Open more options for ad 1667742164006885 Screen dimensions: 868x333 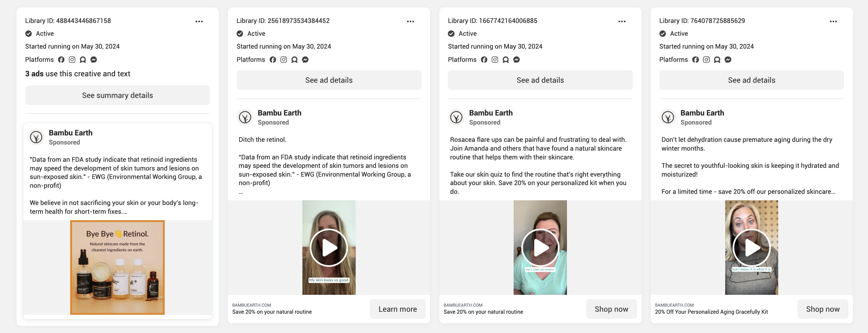(622, 21)
